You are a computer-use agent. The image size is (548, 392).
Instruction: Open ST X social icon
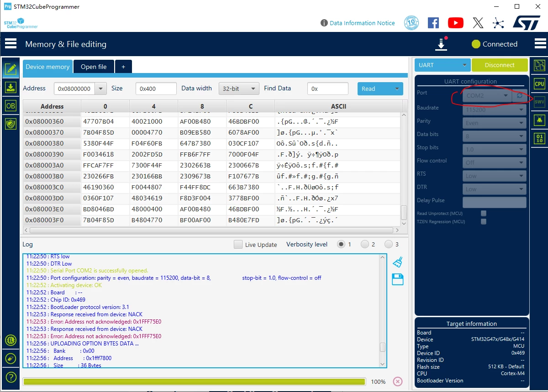coord(478,23)
